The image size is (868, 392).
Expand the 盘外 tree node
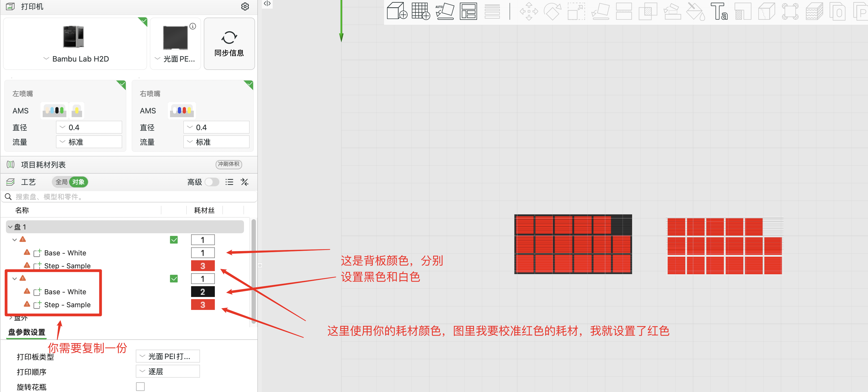coord(11,317)
